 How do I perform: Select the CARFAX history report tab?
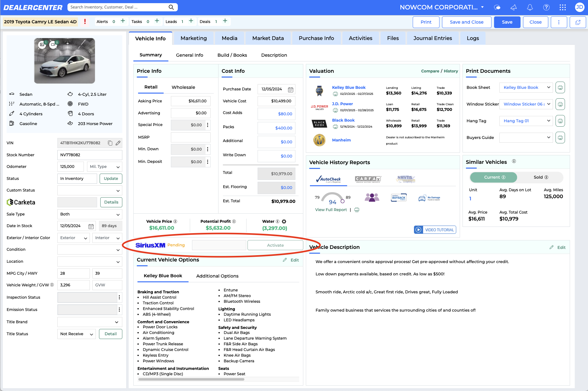(x=368, y=179)
